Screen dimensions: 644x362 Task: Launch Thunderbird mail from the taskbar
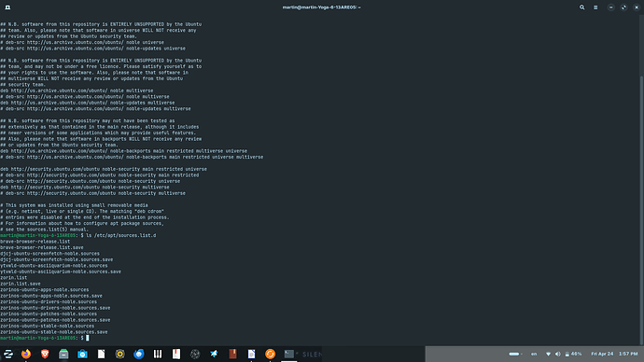point(139,354)
